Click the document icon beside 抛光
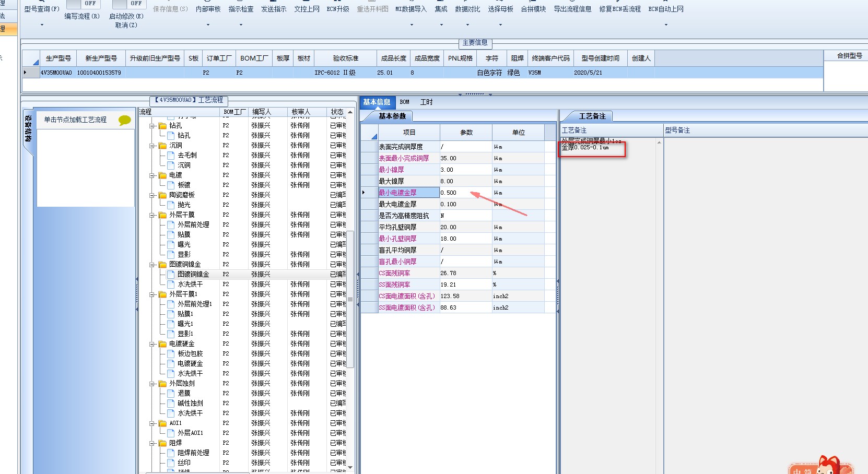 click(x=171, y=205)
